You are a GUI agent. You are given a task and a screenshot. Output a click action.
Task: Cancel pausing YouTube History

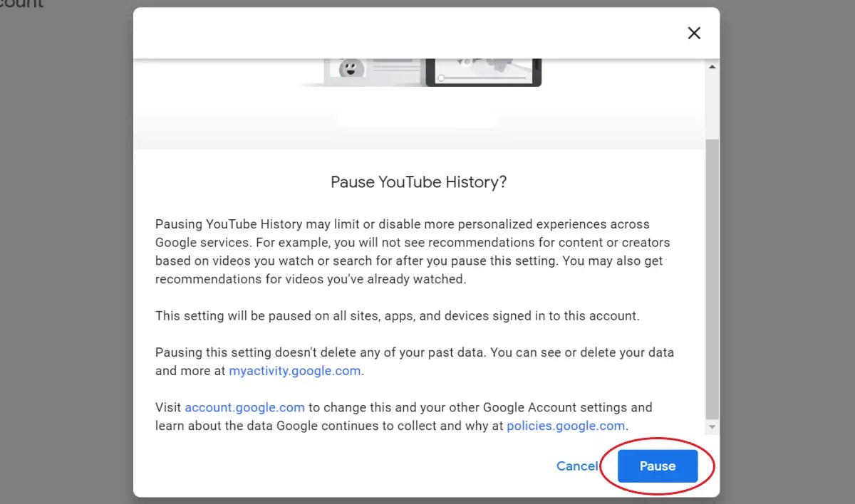coord(577,466)
